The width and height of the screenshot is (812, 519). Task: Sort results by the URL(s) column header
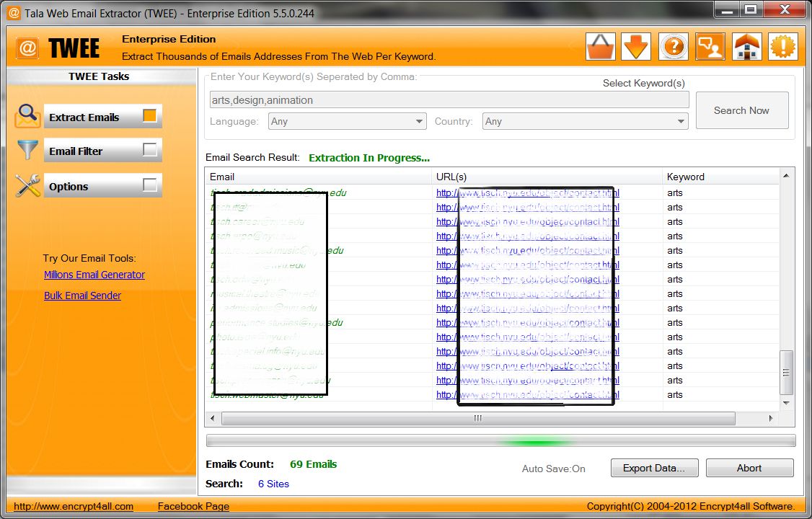click(547, 177)
